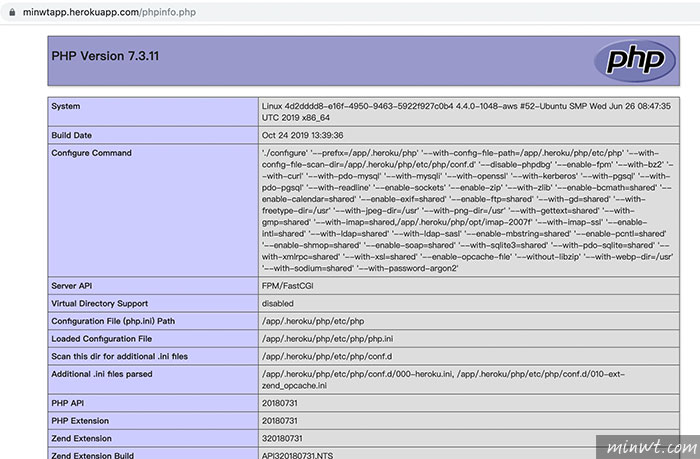The height and width of the screenshot is (459, 700).
Task: Click the 'Server API' label
Action: pos(71,286)
